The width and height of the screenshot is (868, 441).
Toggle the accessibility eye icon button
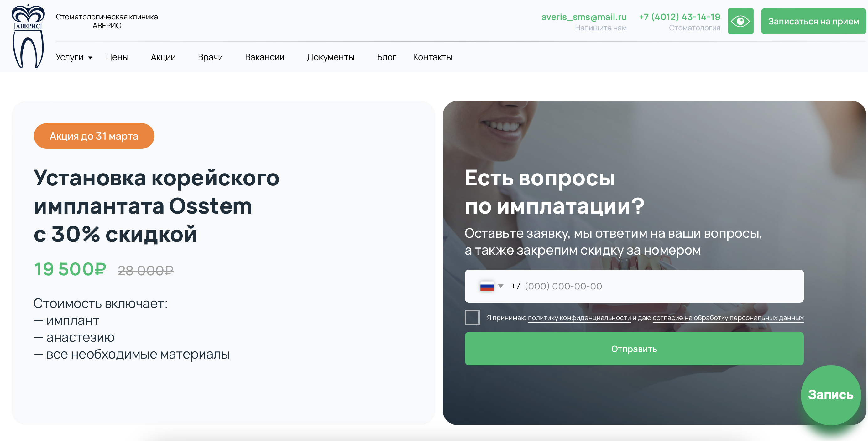pos(740,21)
